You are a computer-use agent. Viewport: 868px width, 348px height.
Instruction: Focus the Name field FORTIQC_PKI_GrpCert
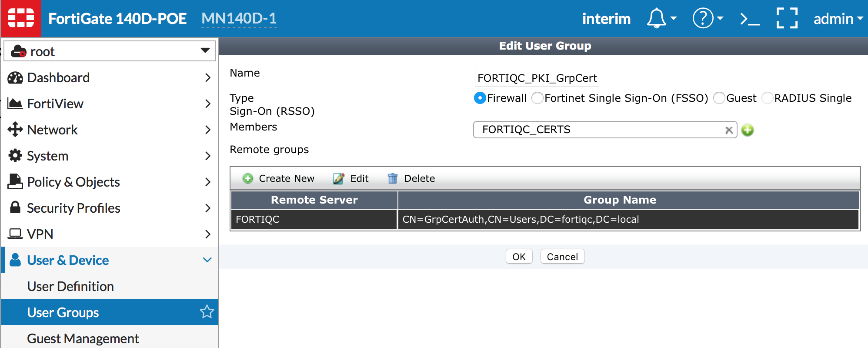click(537, 78)
